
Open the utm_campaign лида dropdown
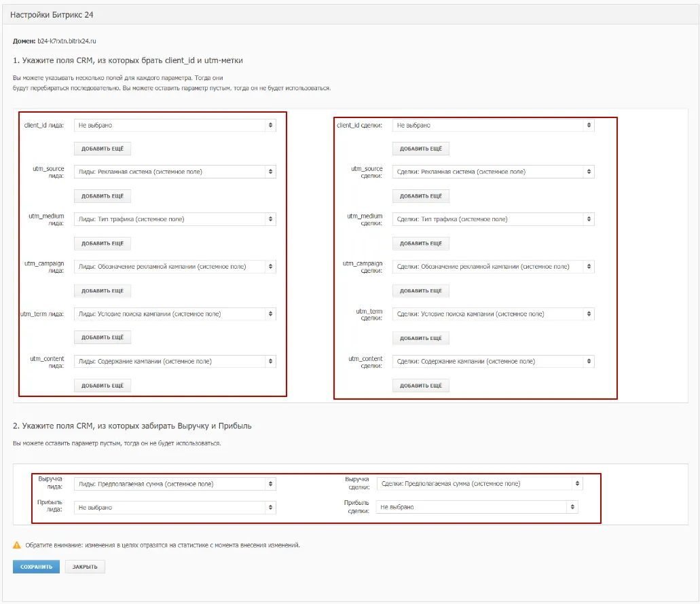[175, 266]
